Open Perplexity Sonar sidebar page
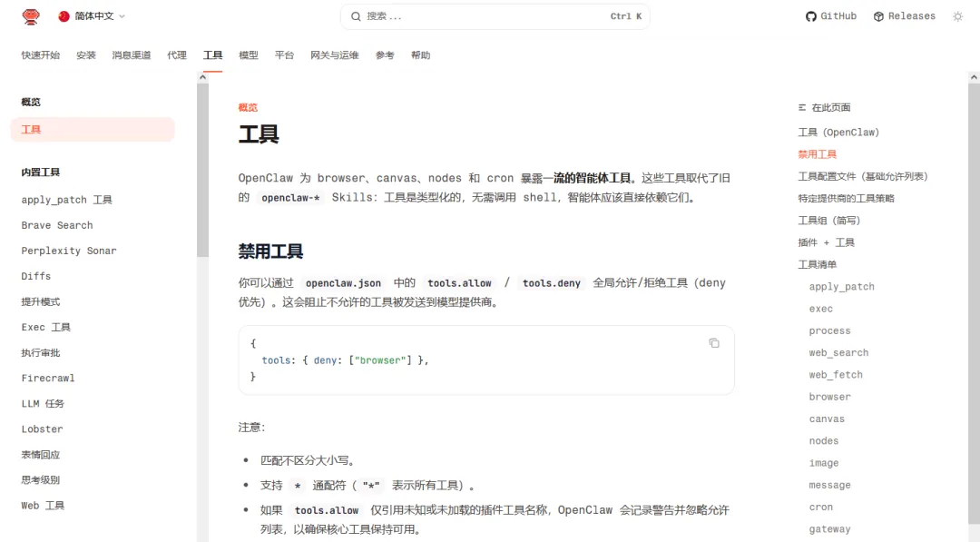This screenshot has height=542, width=980. click(x=69, y=251)
